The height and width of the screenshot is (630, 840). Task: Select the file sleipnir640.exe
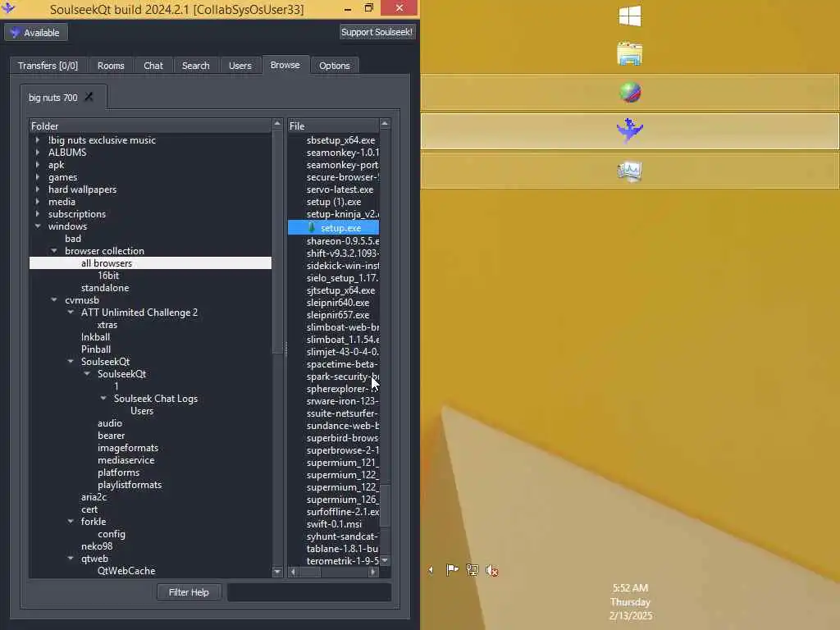[x=337, y=303]
